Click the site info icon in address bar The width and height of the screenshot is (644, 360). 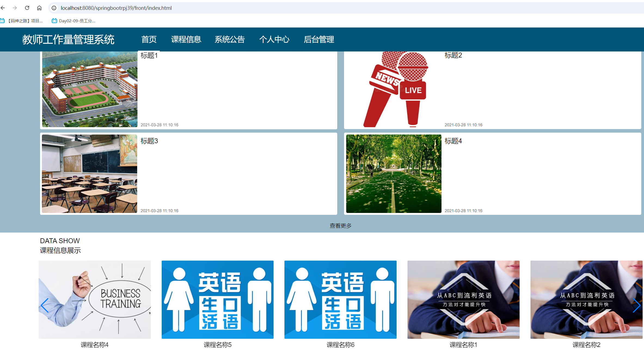click(54, 8)
